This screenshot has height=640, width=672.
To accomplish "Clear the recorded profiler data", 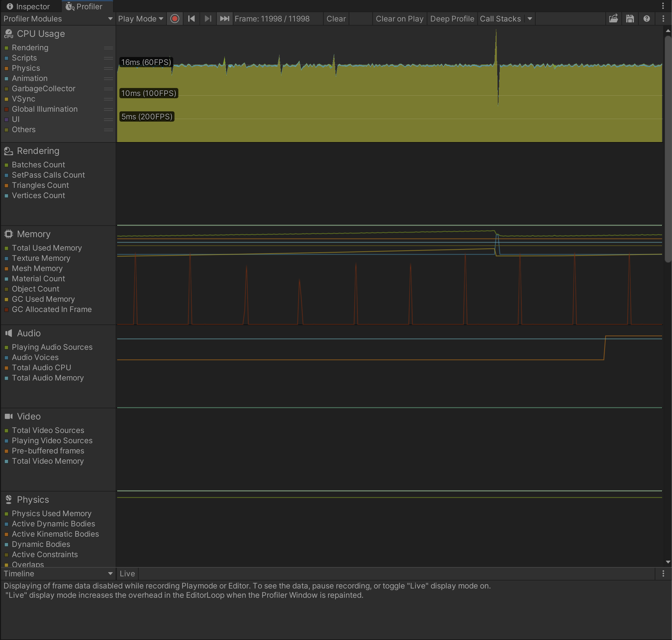I will (336, 19).
